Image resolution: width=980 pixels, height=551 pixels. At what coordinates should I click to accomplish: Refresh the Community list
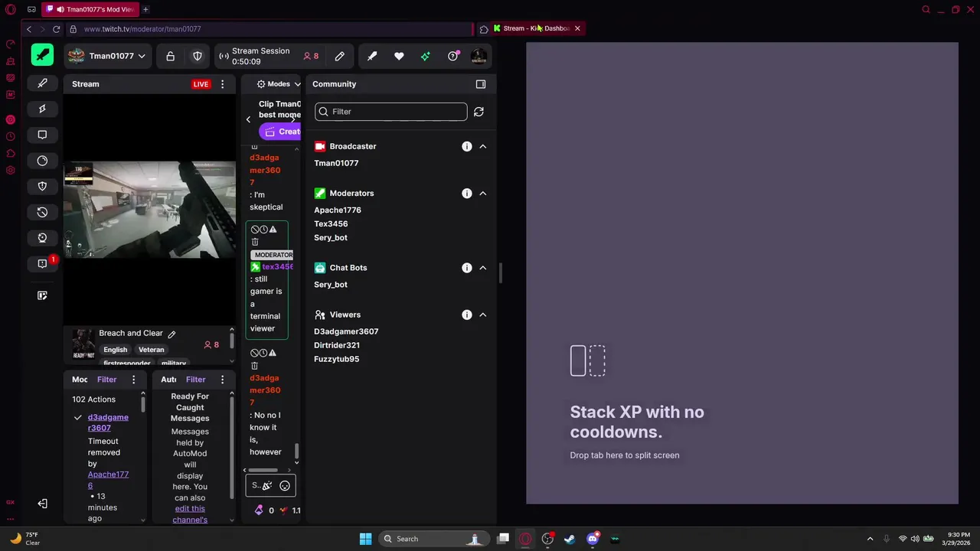[x=479, y=112]
